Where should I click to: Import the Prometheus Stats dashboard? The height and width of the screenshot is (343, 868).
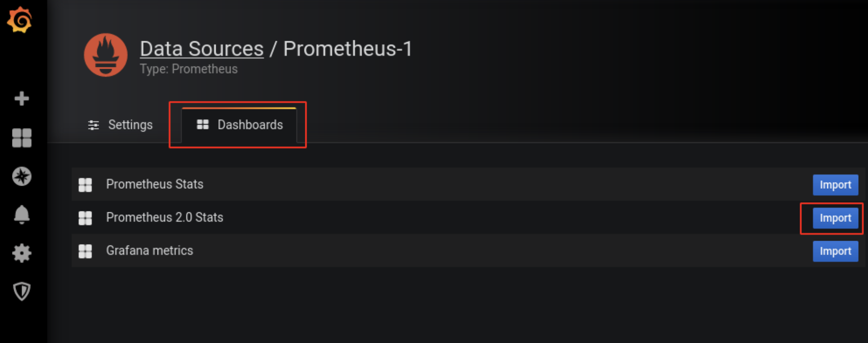coord(835,185)
